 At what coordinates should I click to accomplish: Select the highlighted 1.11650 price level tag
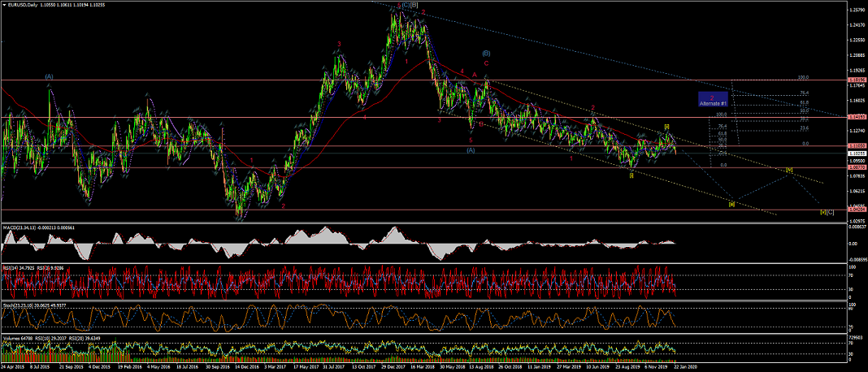tap(857, 146)
